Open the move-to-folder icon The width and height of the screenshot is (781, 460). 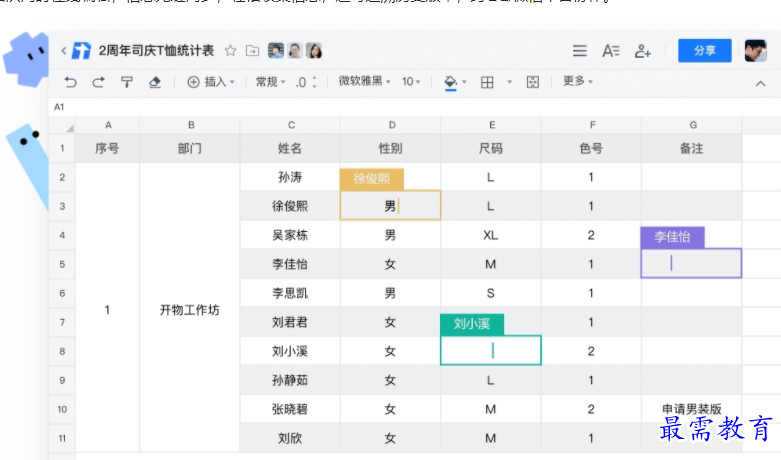[x=253, y=51]
